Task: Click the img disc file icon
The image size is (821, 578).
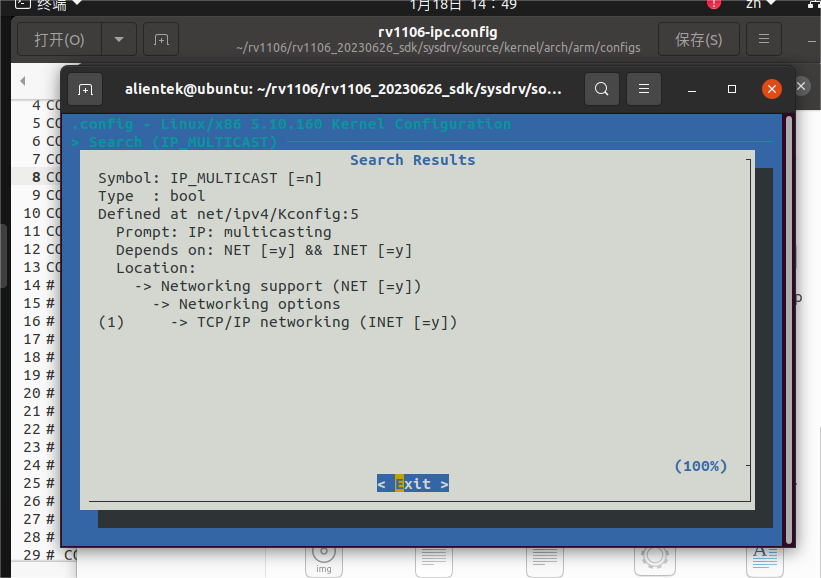Action: pos(323,555)
